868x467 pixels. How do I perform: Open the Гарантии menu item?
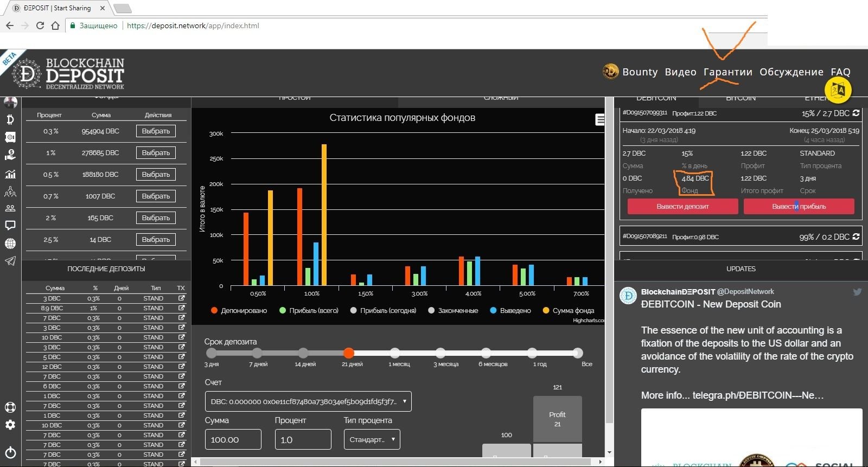727,72
